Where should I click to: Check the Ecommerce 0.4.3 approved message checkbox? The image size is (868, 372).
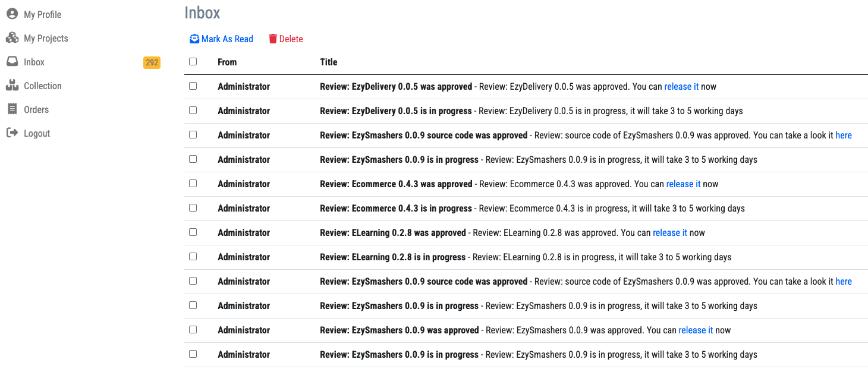click(193, 183)
